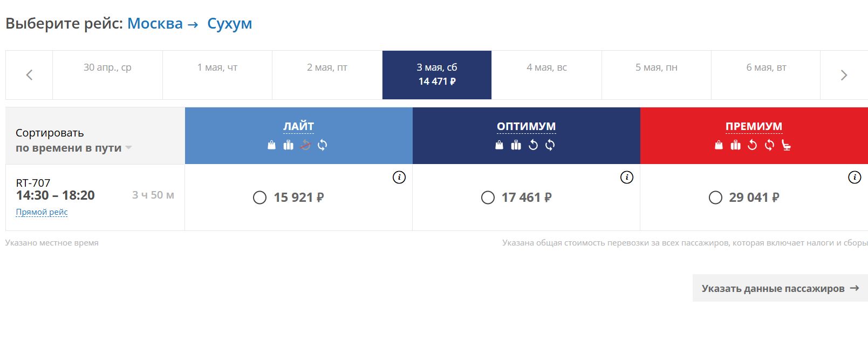Click the Прямой рейс link
This screenshot has height=347, width=868.
(x=42, y=212)
